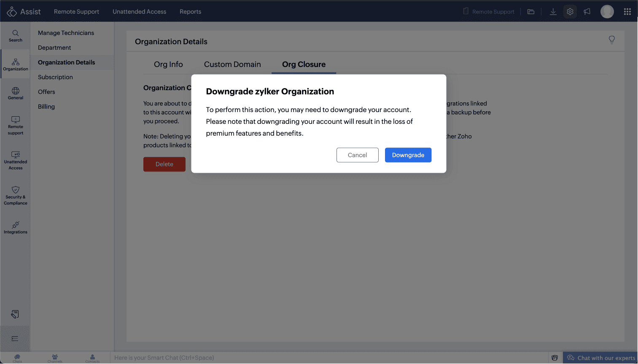Click the lightbulb tips icon
638x364 pixels.
click(x=611, y=40)
